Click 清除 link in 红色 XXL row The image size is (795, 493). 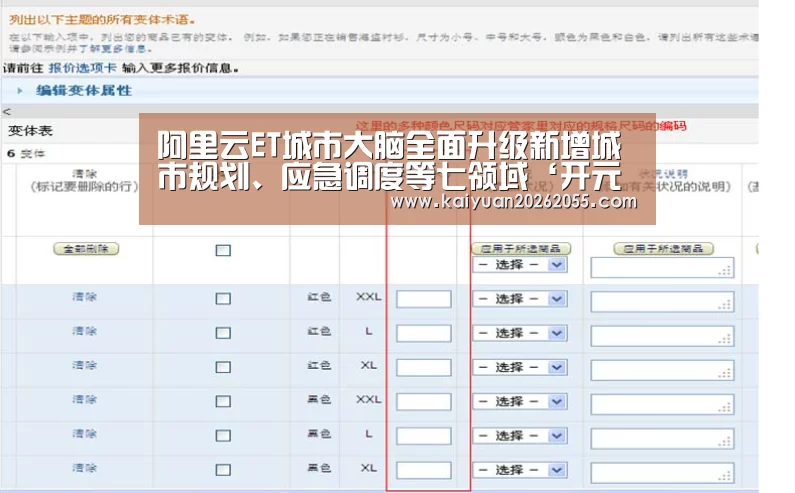[84, 297]
